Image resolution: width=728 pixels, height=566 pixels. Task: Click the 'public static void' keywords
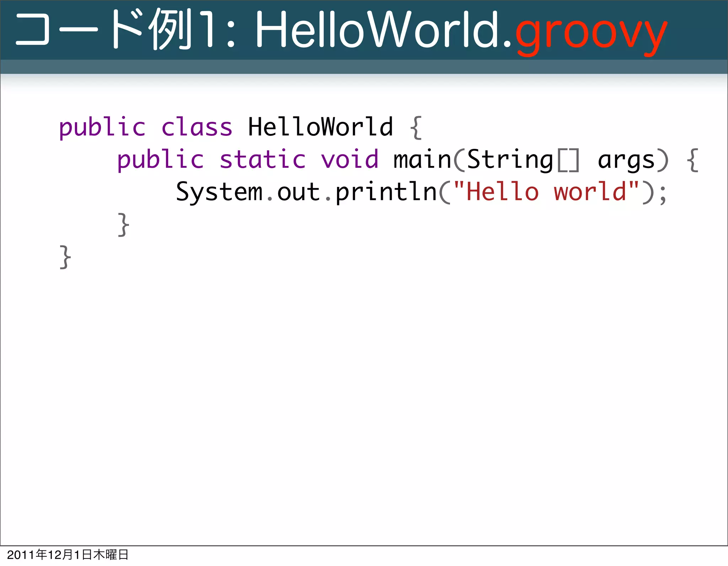pyautogui.click(x=248, y=160)
